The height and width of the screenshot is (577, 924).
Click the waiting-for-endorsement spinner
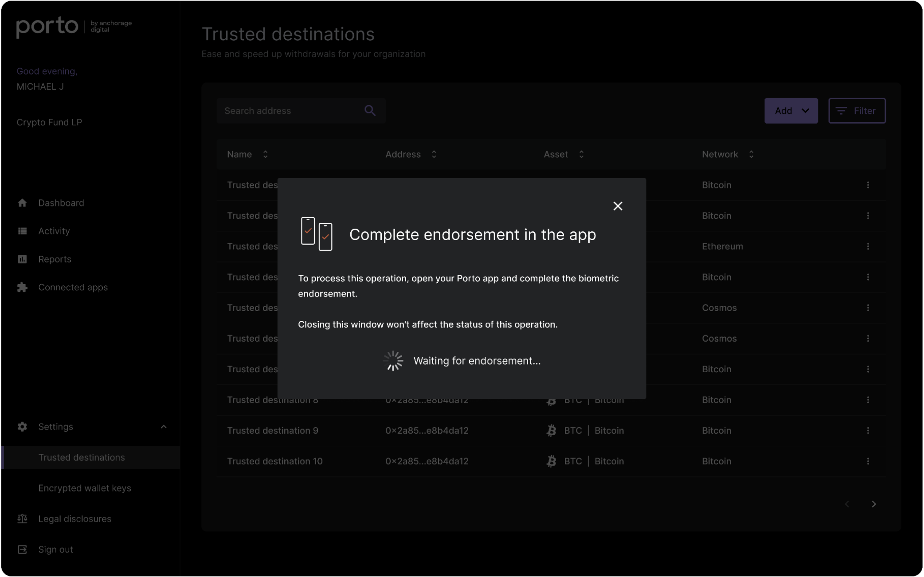tap(393, 361)
